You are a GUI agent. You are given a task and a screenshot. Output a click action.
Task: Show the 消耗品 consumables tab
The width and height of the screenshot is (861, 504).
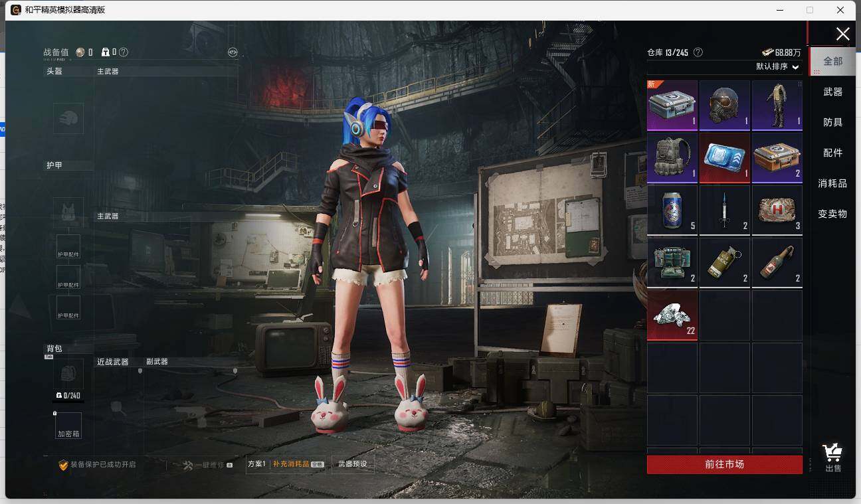coord(832,183)
